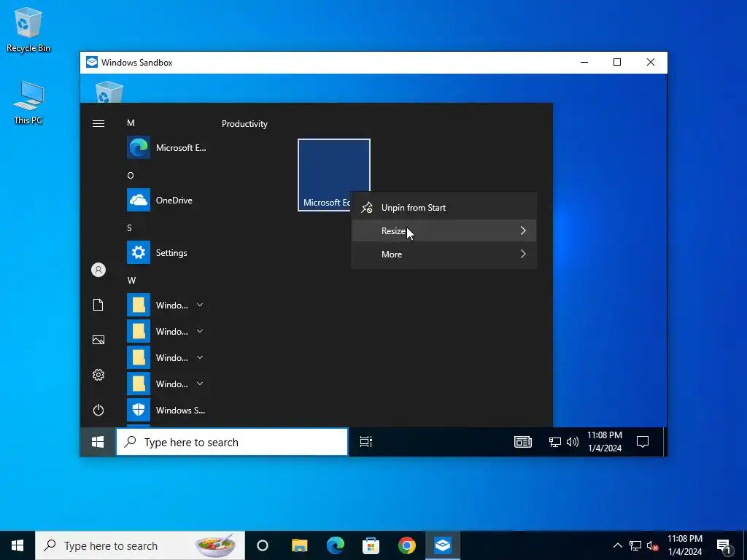Expand first Windo... folder in app list
The width and height of the screenshot is (747, 560).
200,305
